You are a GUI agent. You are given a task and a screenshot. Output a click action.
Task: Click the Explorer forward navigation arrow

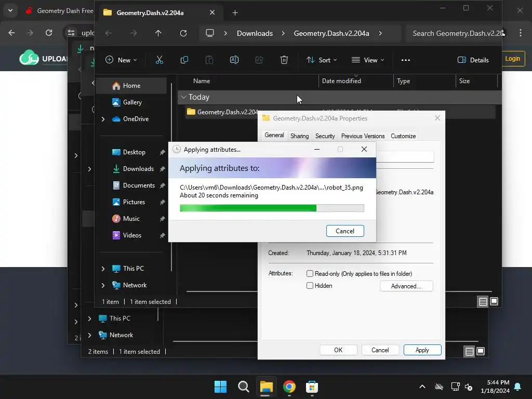pos(134,33)
